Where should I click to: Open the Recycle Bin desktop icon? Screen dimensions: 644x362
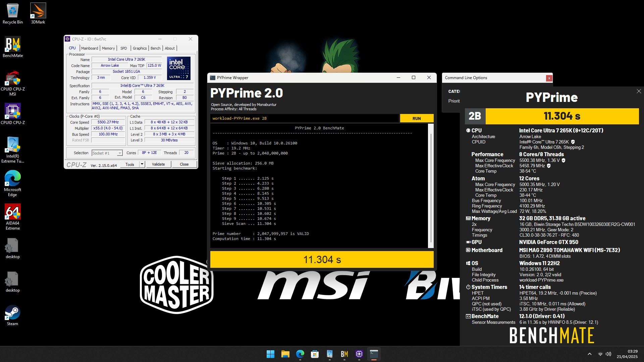(13, 13)
